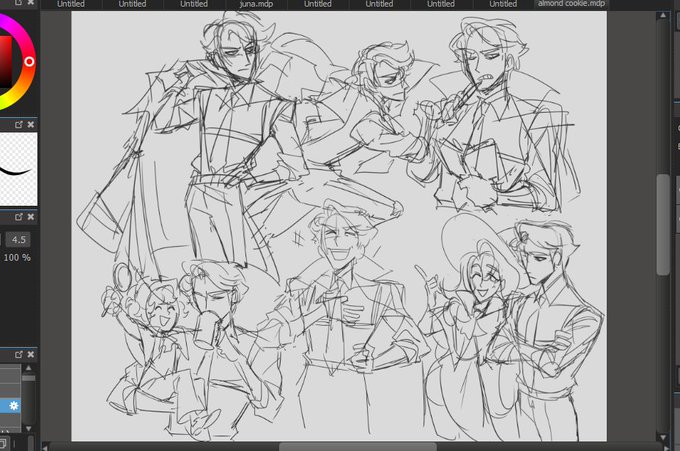Close the brush size control panel
The image size is (680, 451).
pyautogui.click(x=31, y=217)
